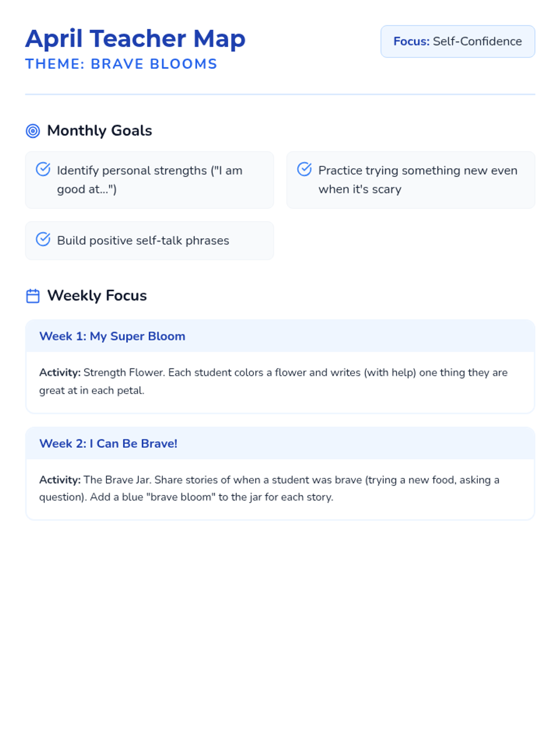Click the April Teacher Map title

tap(135, 39)
